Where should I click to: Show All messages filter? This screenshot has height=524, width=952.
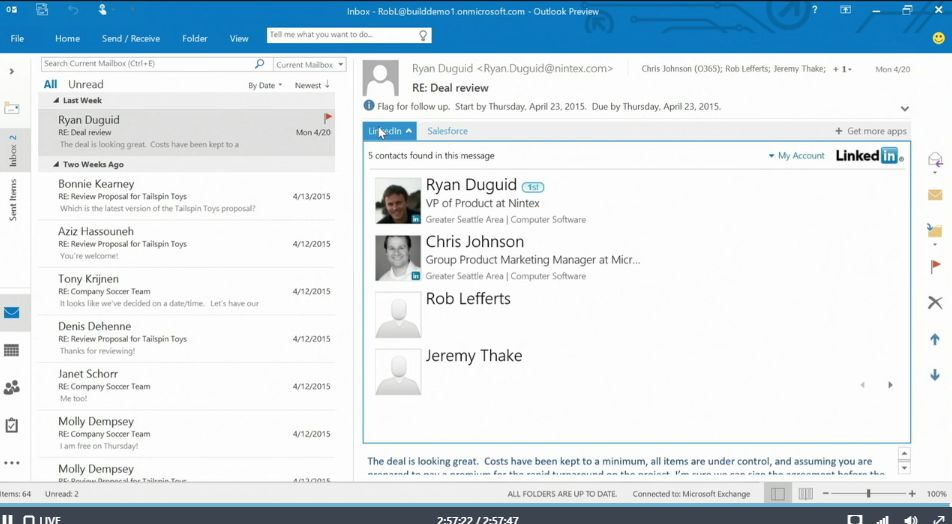pyautogui.click(x=50, y=84)
